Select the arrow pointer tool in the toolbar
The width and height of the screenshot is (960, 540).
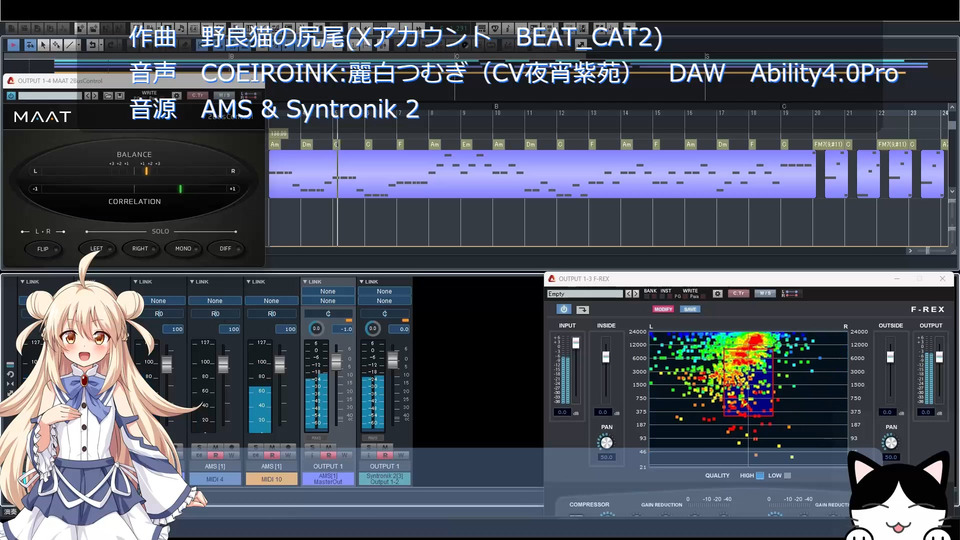[x=43, y=45]
